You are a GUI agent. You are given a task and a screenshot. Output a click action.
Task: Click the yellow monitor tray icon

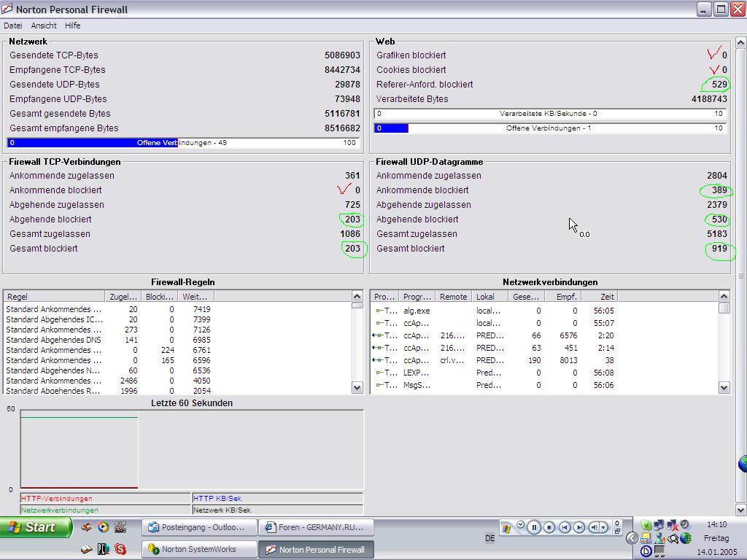(646, 539)
